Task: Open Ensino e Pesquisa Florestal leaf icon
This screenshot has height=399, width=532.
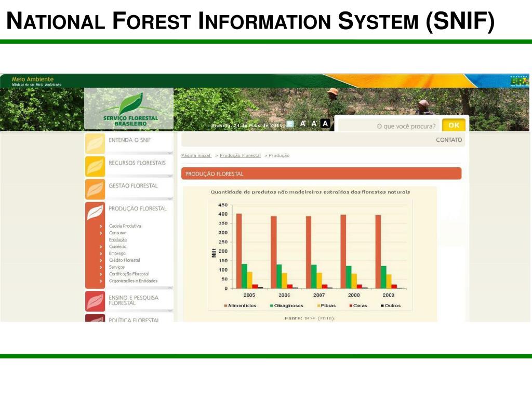Action: click(95, 301)
